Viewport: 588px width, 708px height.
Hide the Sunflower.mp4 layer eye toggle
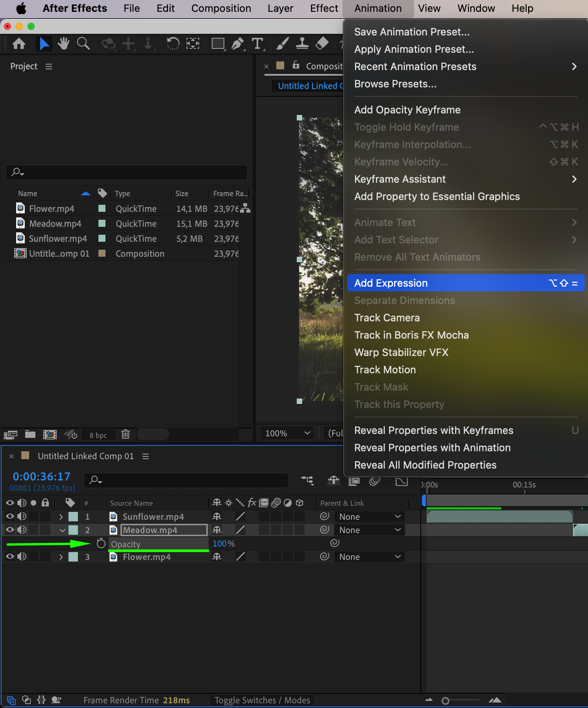click(x=10, y=516)
